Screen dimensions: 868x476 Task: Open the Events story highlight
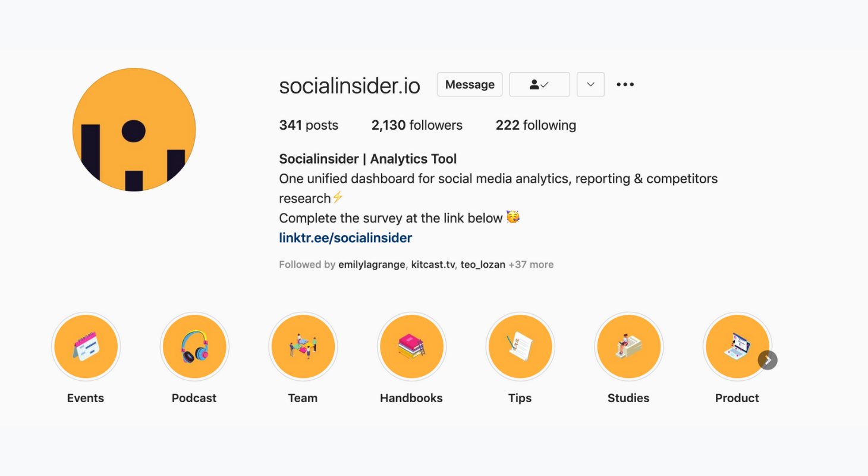86,347
